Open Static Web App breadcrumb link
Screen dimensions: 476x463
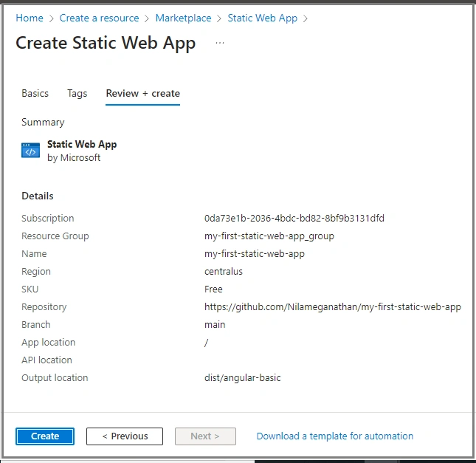click(262, 18)
